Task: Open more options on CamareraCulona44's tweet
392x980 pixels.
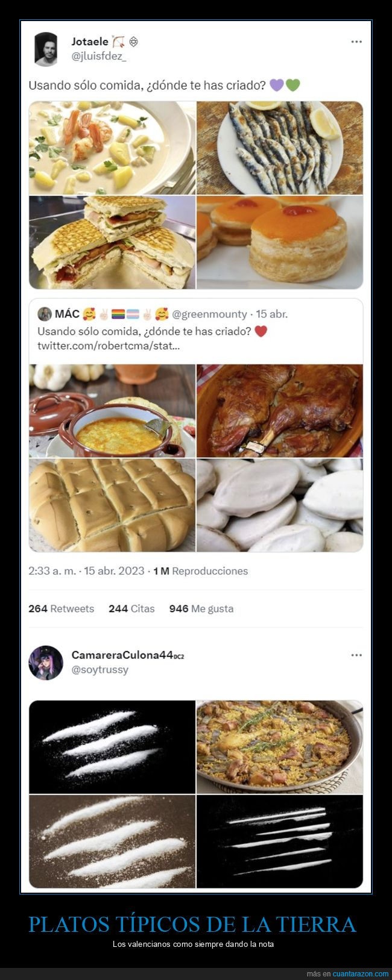Action: [356, 655]
